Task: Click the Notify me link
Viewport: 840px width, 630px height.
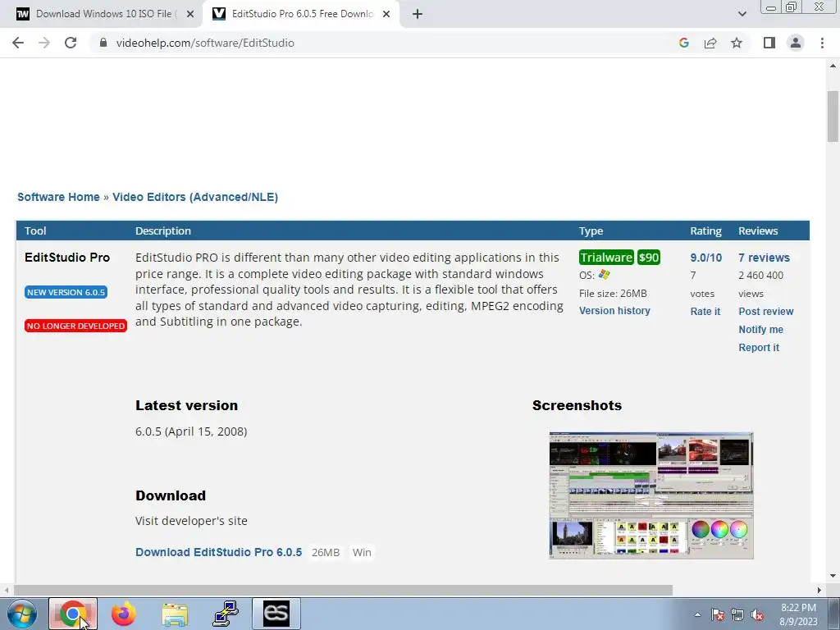Action: coord(760,330)
